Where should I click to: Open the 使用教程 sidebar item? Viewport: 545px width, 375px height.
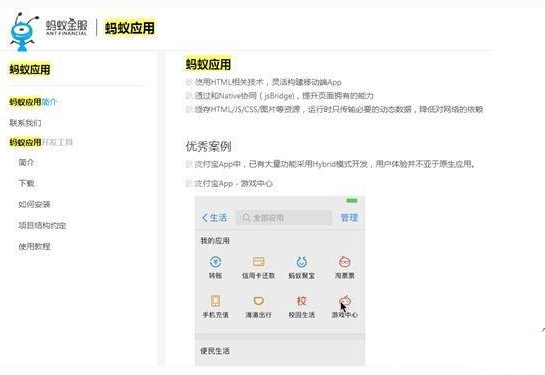(34, 246)
